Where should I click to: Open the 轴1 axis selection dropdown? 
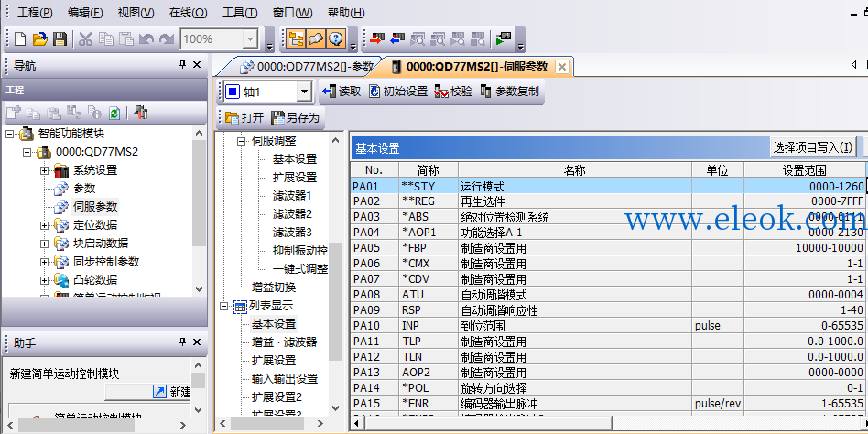pos(304,92)
